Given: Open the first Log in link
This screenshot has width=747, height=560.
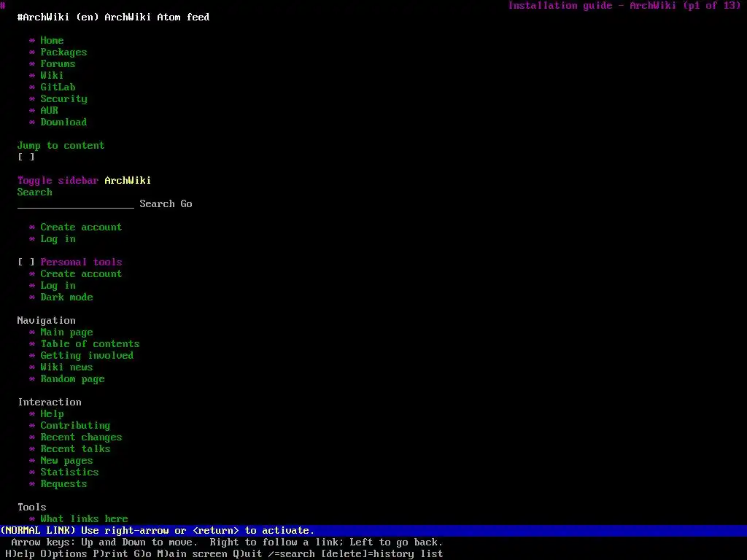Looking at the screenshot, I should [58, 239].
